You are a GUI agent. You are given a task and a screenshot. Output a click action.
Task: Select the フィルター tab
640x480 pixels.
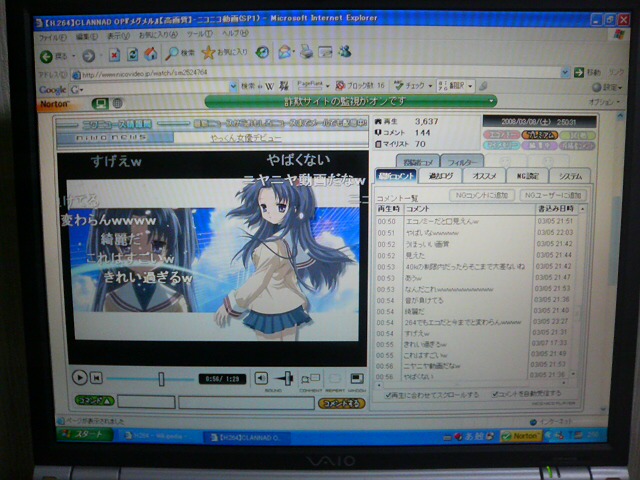462,162
